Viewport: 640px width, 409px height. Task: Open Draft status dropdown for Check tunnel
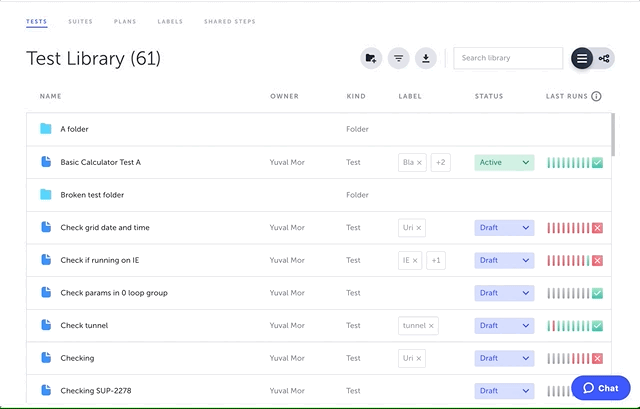coord(504,326)
